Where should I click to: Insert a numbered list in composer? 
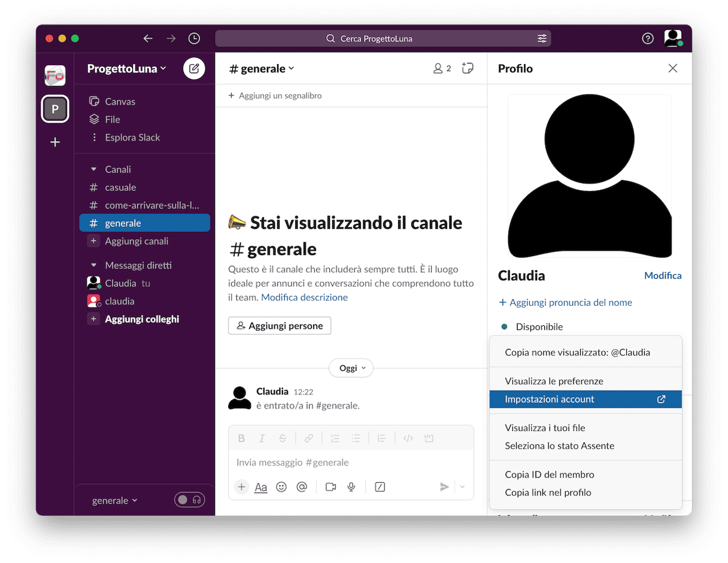[335, 438]
